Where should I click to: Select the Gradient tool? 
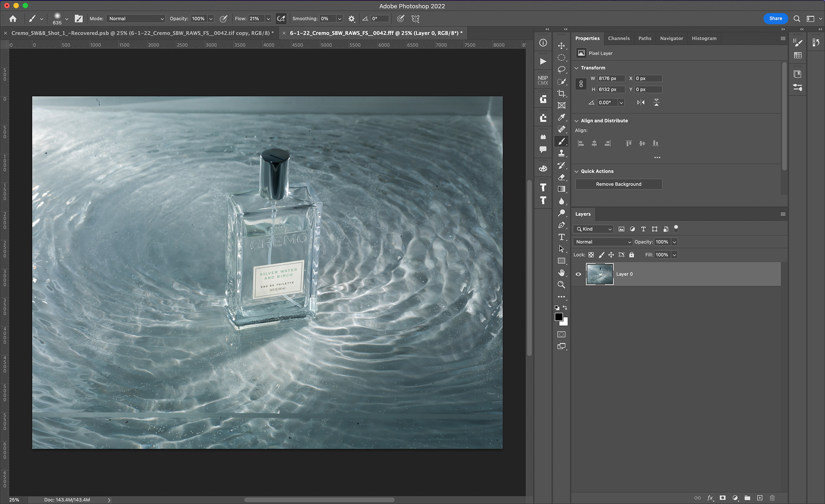[x=561, y=189]
